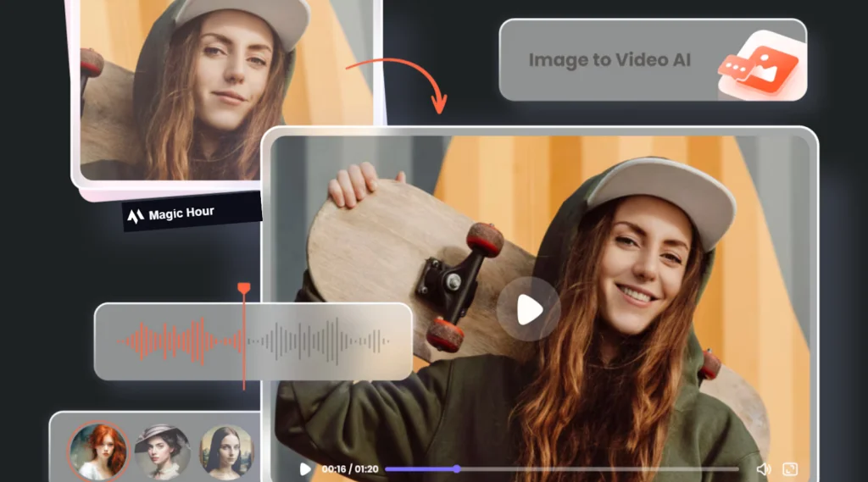Click the purple progress slider handle
Viewport: 868px width, 482px height.
[457, 468]
